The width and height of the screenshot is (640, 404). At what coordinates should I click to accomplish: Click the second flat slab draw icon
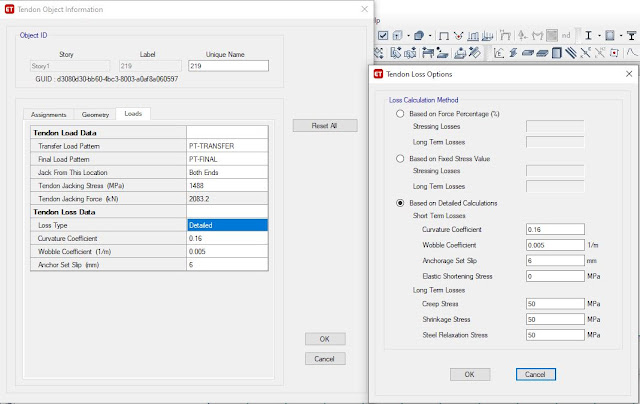pyautogui.click(x=542, y=53)
